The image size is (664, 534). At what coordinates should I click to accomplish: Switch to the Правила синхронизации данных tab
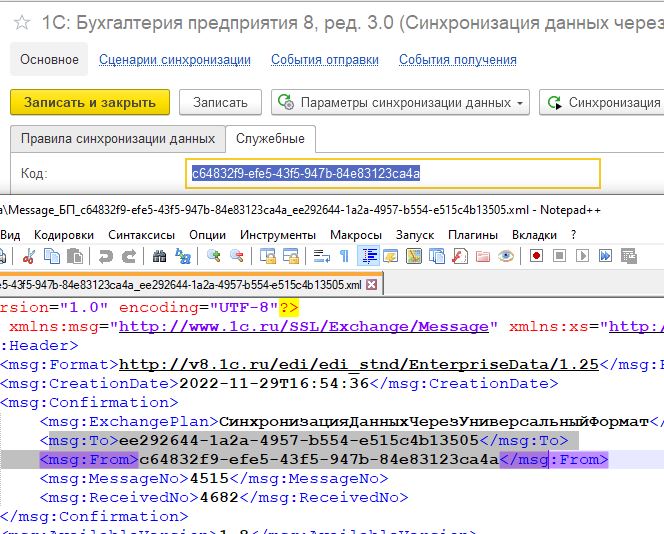coord(118,138)
